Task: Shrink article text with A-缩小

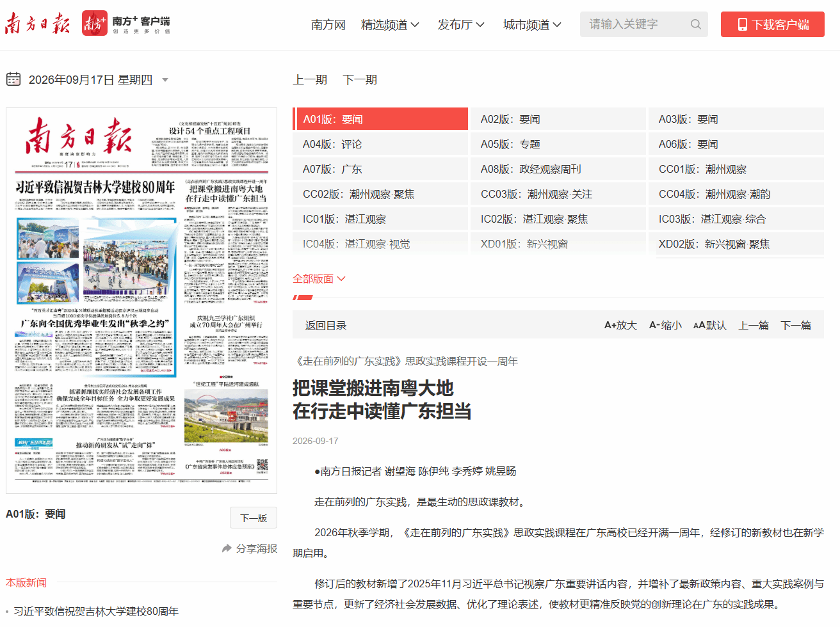Action: (x=665, y=325)
